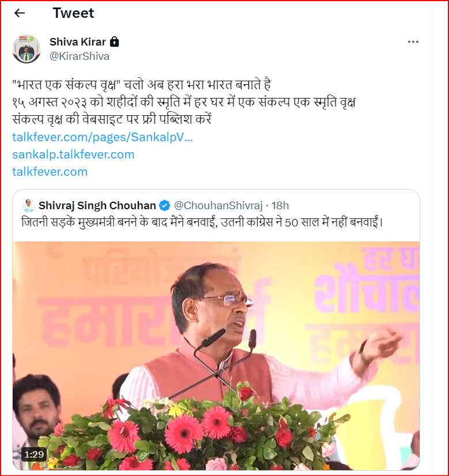Open the @KirarShiva handle

click(79, 56)
